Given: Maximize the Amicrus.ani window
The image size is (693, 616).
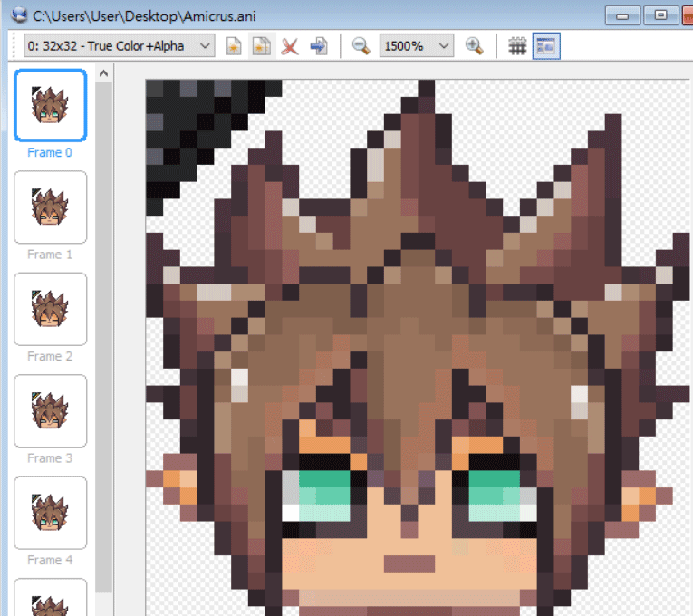Looking at the screenshot, I should click(x=660, y=15).
